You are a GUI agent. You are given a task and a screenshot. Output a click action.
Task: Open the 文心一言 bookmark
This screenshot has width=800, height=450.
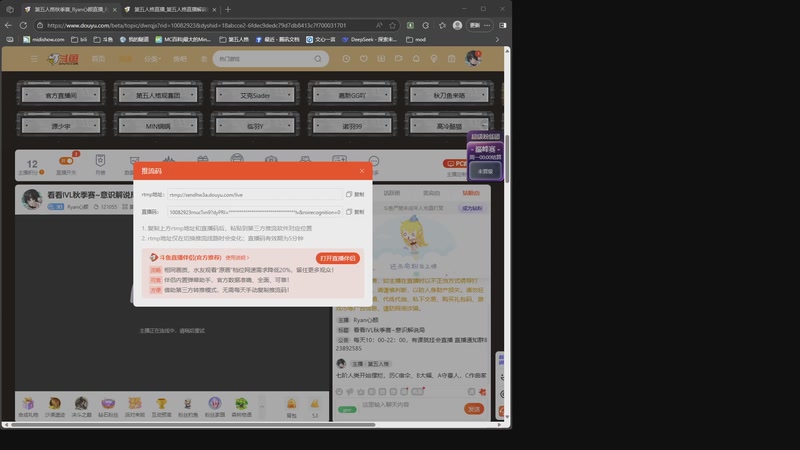[x=320, y=39]
